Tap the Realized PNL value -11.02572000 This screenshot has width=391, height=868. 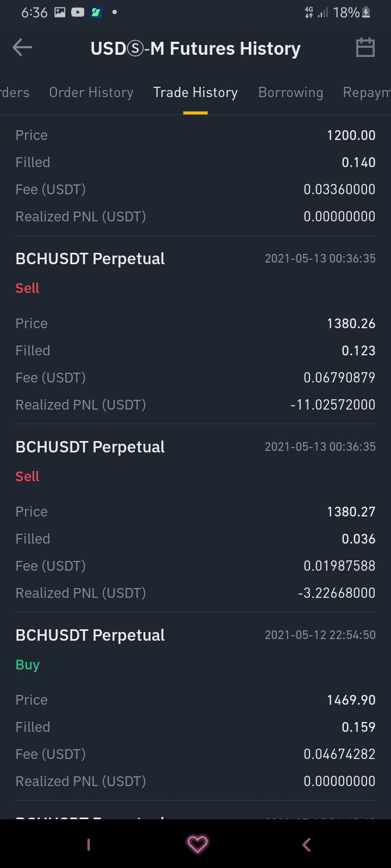[x=333, y=405]
